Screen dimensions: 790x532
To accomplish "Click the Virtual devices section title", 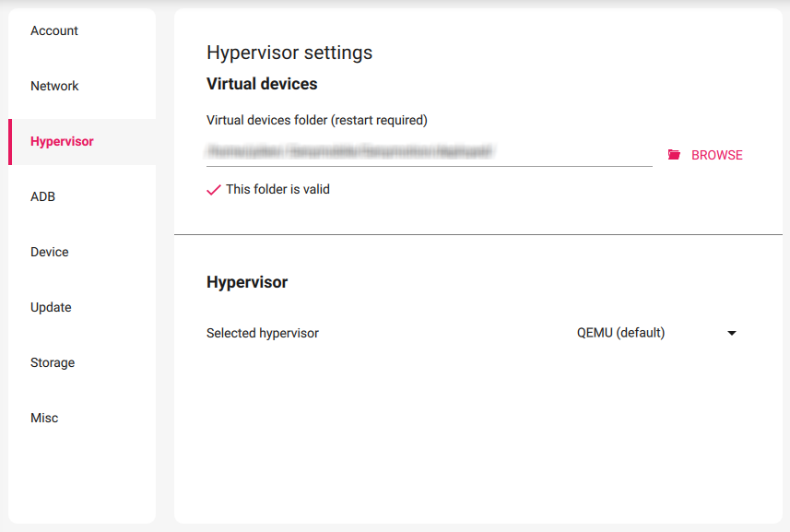I will 261,83.
